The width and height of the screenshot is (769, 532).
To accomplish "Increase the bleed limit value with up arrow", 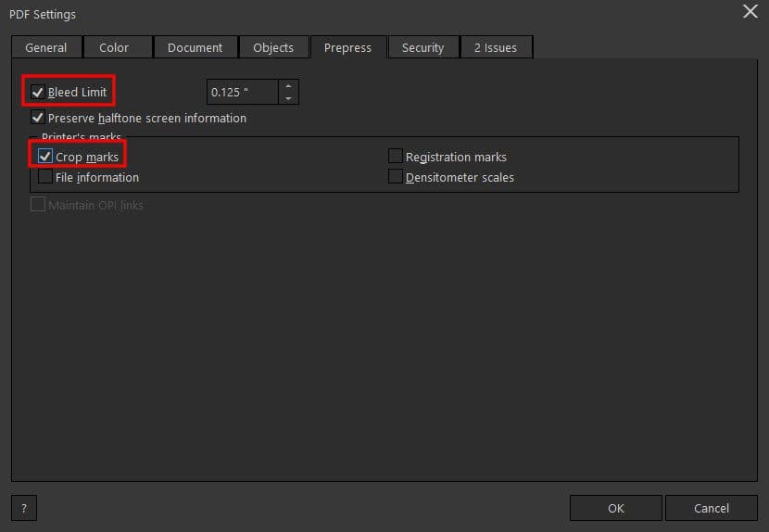I will (288, 86).
